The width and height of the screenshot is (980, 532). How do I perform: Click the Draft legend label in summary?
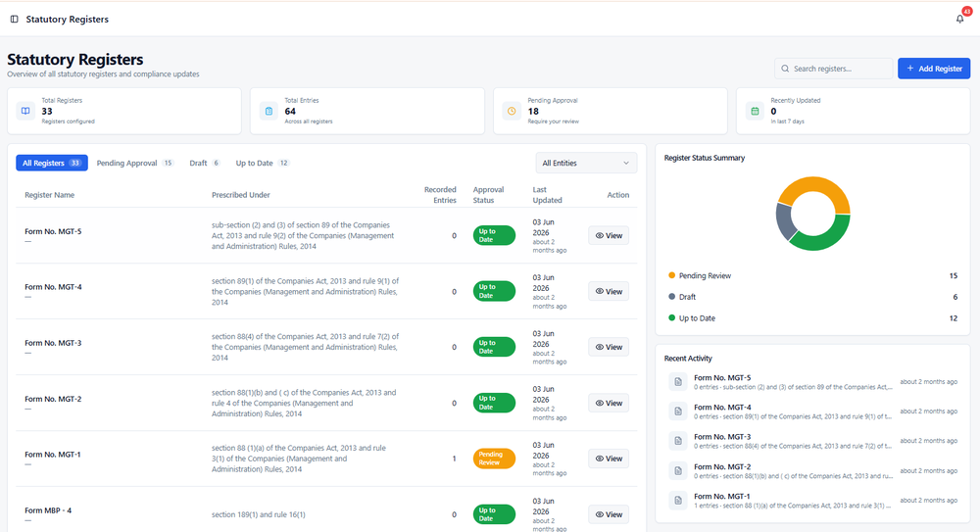688,297
